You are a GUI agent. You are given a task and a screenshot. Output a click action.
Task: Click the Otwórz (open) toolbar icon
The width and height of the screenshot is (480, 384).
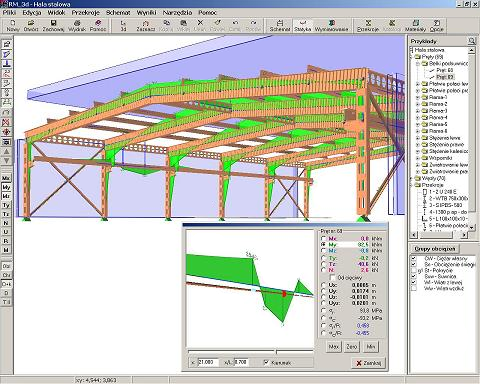coord(31,25)
